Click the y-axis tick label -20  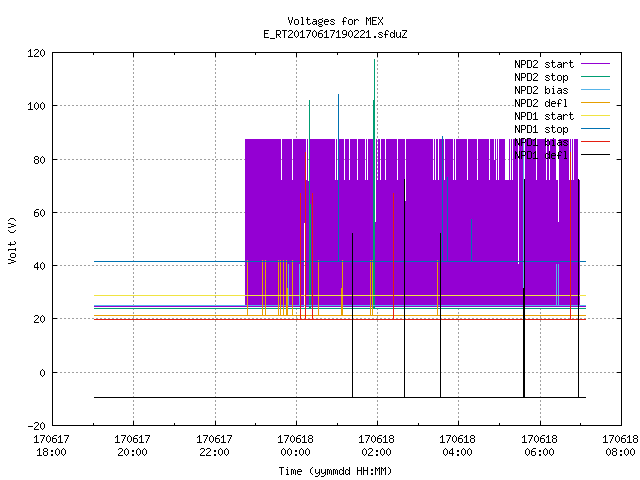tap(36, 426)
